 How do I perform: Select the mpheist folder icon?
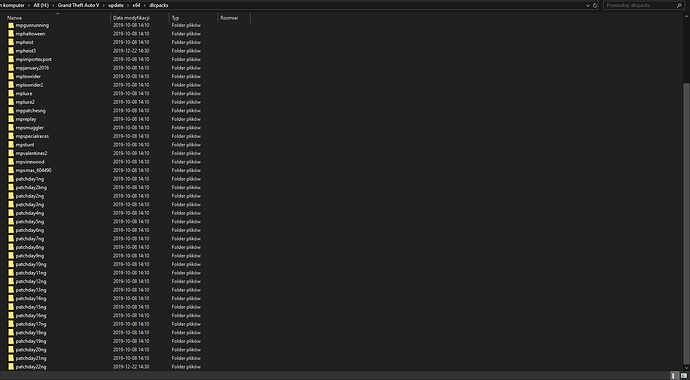point(11,42)
